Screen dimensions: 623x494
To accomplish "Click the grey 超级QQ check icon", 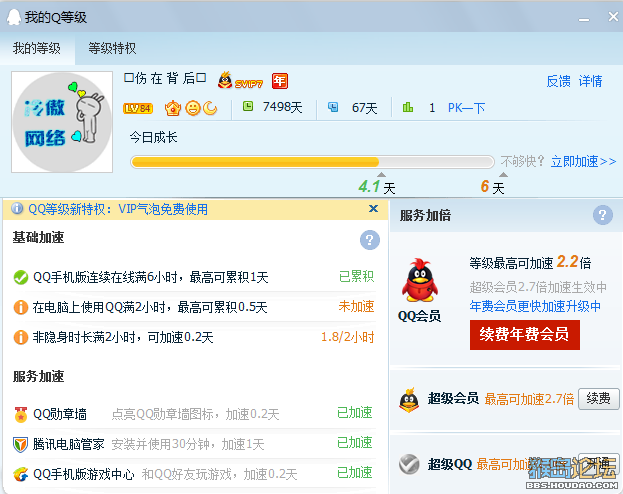I will (409, 464).
